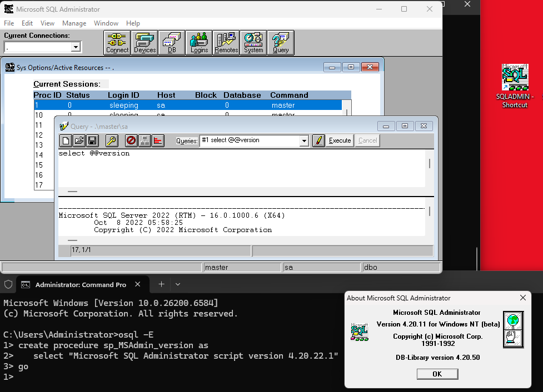Click 'Copyright (C) 2022 Microsoft Corporation' result line
Viewport: 543px width, 392px height.
pos(183,230)
